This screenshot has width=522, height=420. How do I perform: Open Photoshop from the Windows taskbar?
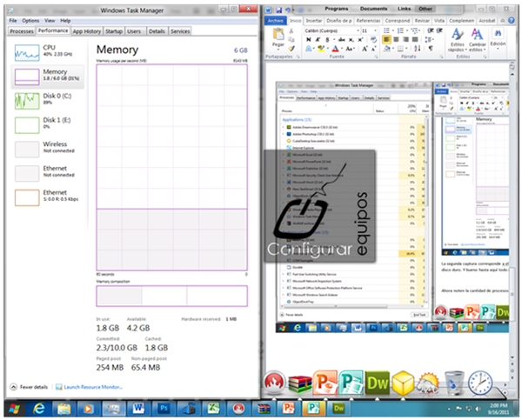click(x=164, y=409)
